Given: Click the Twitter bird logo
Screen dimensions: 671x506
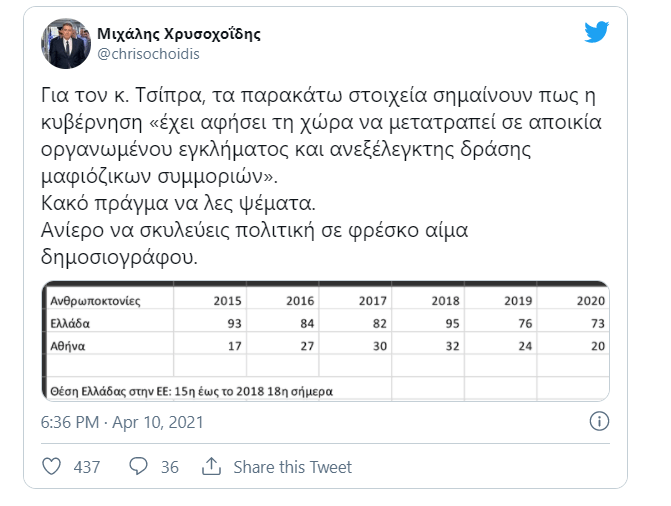Looking at the screenshot, I should [x=597, y=32].
